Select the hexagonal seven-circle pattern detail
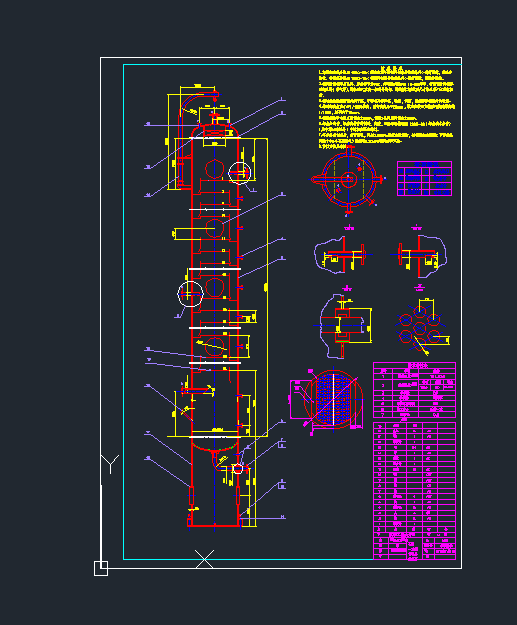The height and width of the screenshot is (625, 517). [422, 328]
